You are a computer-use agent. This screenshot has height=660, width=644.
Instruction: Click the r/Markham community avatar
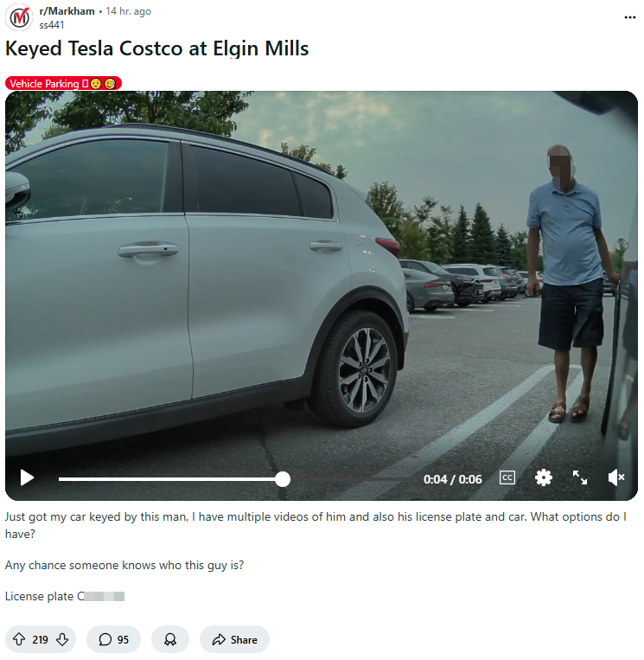19,17
